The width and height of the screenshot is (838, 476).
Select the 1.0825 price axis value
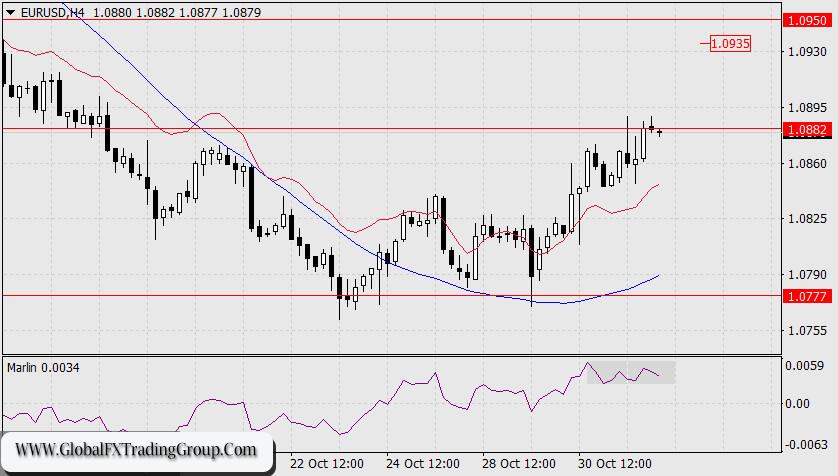pos(808,219)
